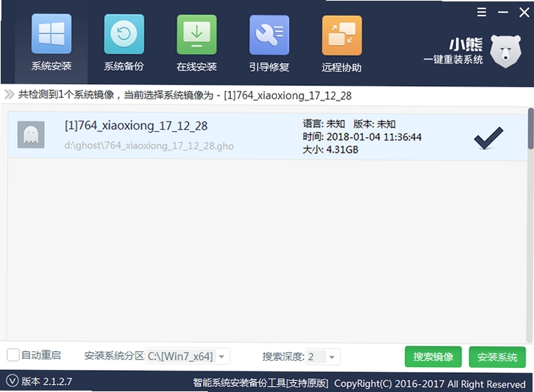This screenshot has width=534, height=392.
Task: Open the 在线安装 online install icon
Action: 197,34
